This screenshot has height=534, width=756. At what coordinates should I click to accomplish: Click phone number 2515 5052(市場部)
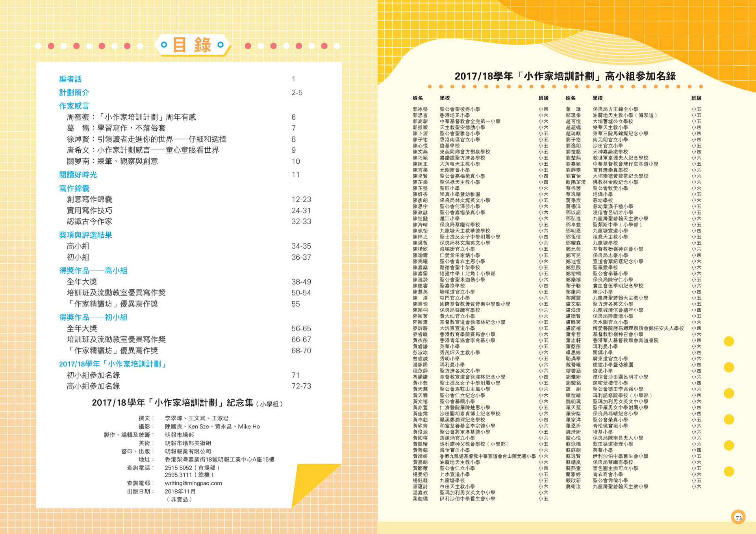click(192, 467)
